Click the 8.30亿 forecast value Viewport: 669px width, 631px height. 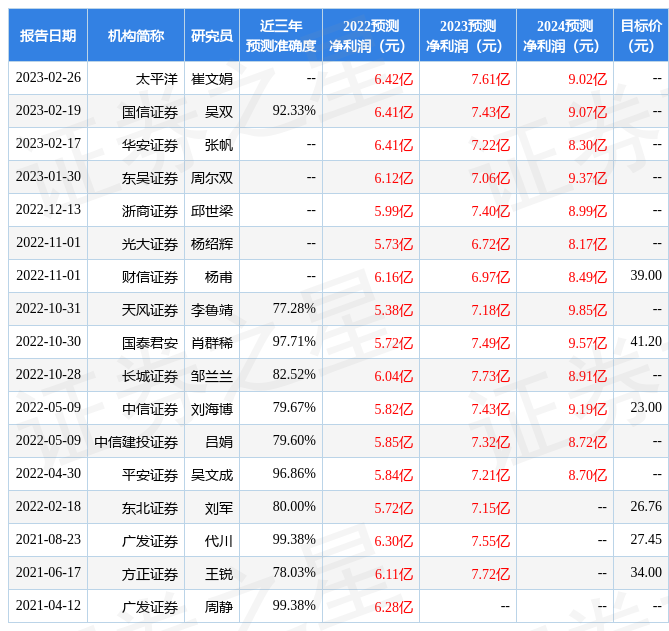pyautogui.click(x=587, y=145)
